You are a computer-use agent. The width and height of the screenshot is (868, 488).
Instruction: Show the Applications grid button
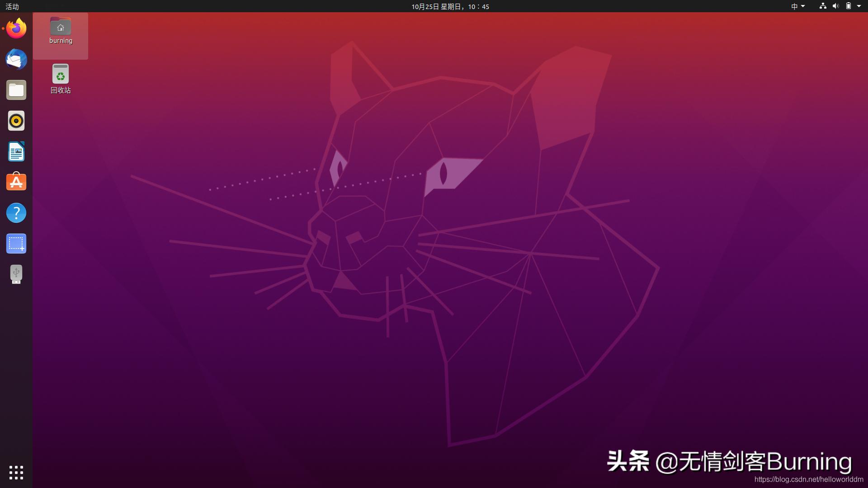16,473
